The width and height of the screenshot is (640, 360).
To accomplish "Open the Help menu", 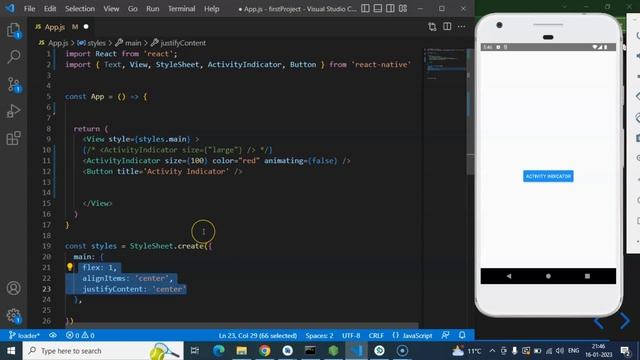I will pos(211,9).
